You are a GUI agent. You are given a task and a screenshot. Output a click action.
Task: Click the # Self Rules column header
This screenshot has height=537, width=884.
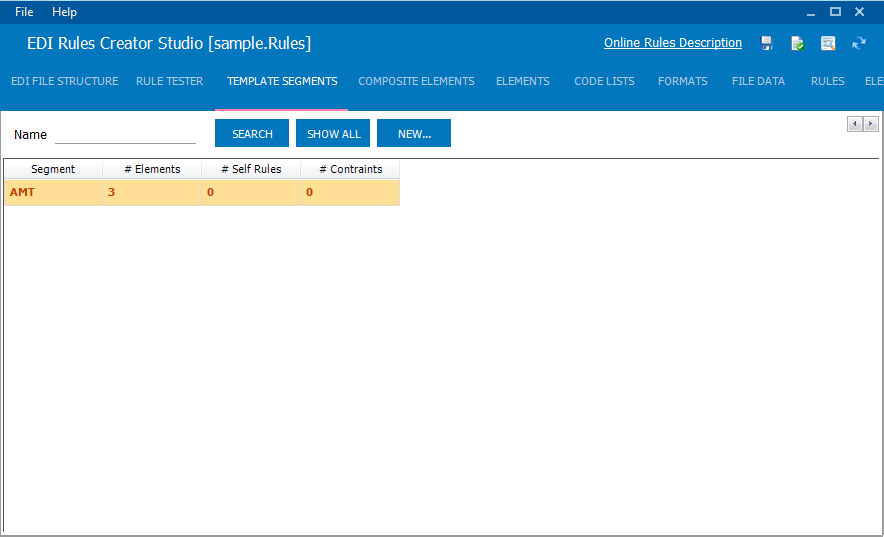[x=251, y=169]
